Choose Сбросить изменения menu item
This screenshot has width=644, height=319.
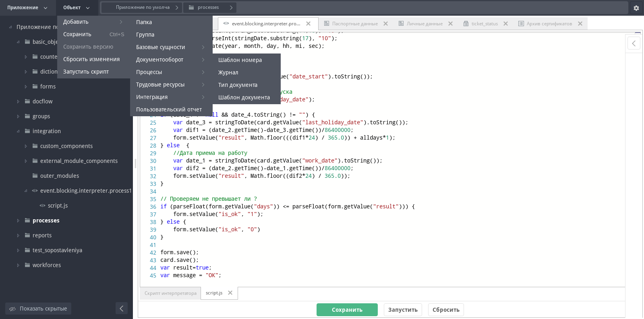(93, 59)
